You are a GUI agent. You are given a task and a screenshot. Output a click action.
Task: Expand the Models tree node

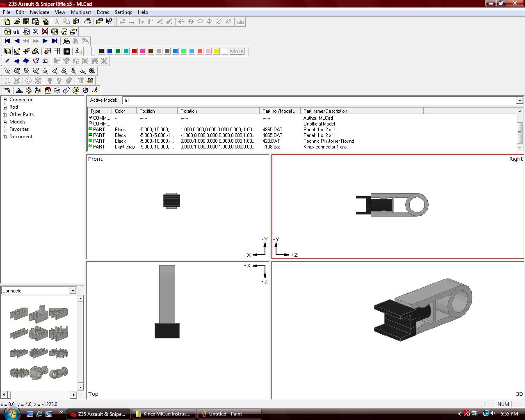[5, 122]
